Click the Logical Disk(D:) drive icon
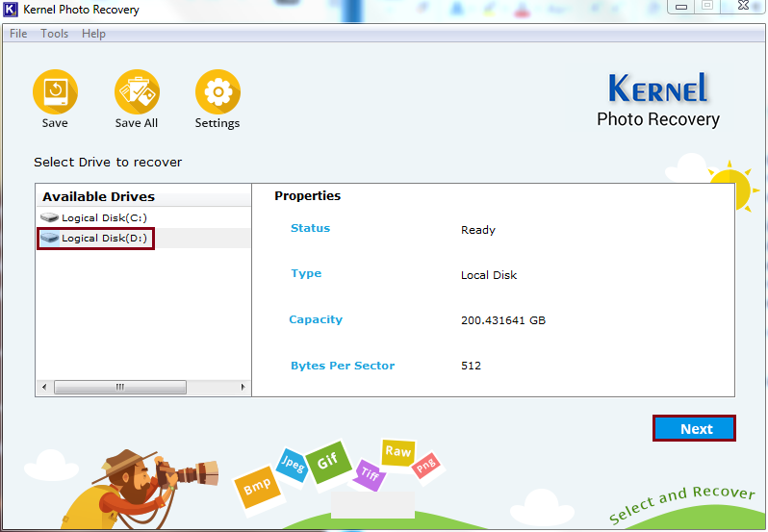Image resolution: width=768 pixels, height=532 pixels. pos(49,238)
